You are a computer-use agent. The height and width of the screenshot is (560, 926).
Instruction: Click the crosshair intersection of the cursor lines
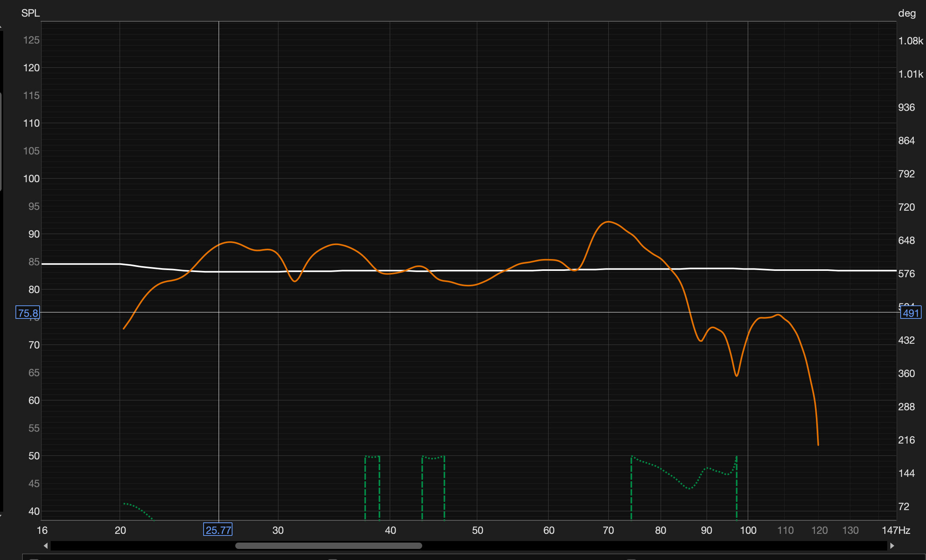point(219,312)
